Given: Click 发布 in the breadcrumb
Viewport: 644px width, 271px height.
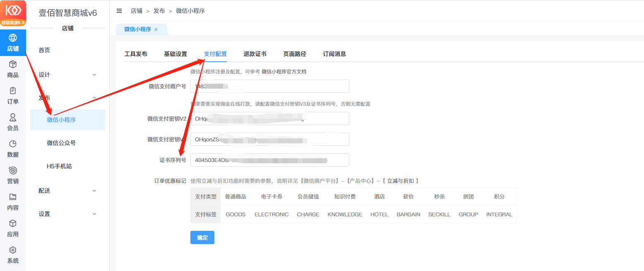Looking at the screenshot, I should click(x=159, y=11).
